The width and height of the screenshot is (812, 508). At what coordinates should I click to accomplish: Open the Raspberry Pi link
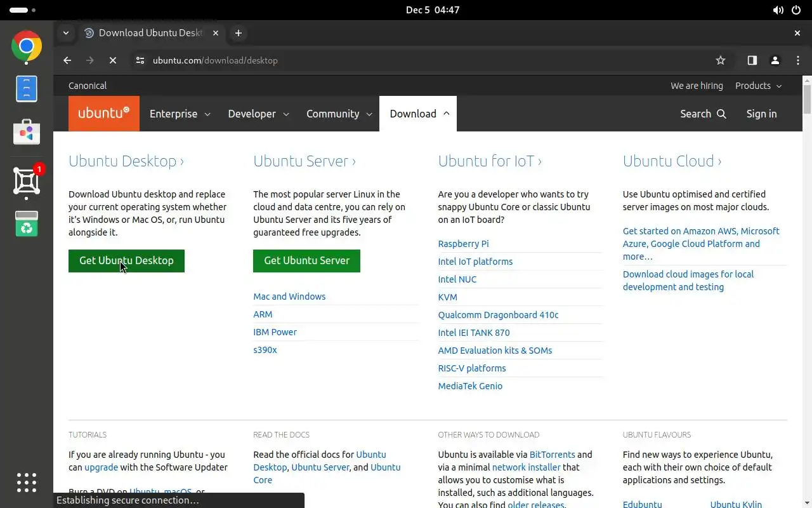click(463, 244)
